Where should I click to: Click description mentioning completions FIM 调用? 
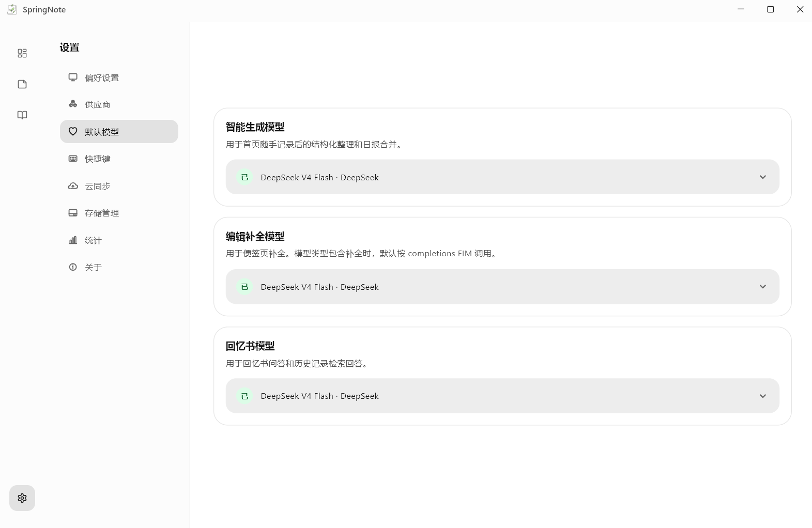[x=362, y=254]
